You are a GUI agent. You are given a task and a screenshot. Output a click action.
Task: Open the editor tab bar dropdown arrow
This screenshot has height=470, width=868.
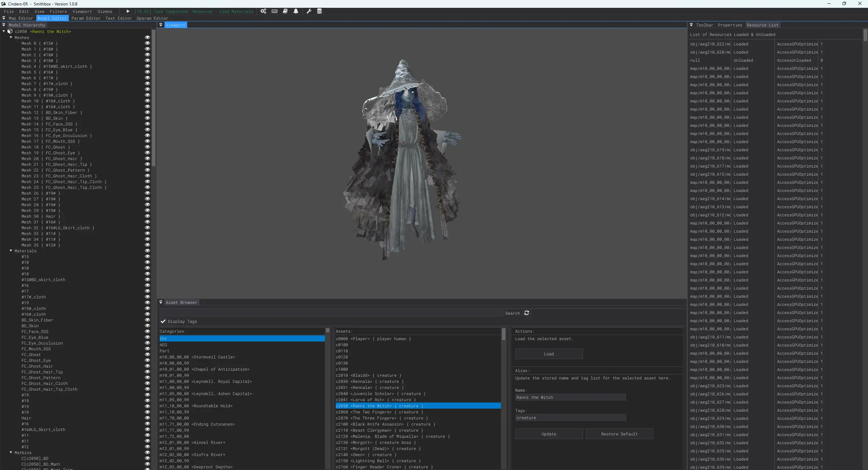(4, 18)
